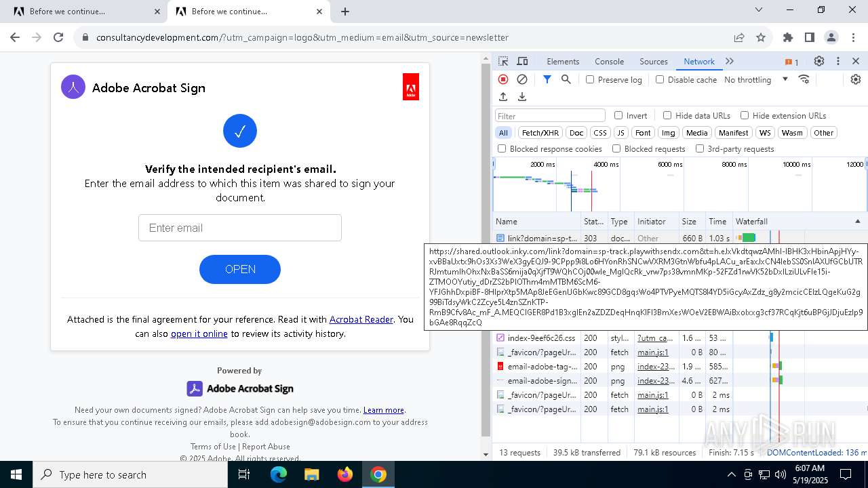
Task: Open the tab search dropdown arrow
Action: [759, 10]
